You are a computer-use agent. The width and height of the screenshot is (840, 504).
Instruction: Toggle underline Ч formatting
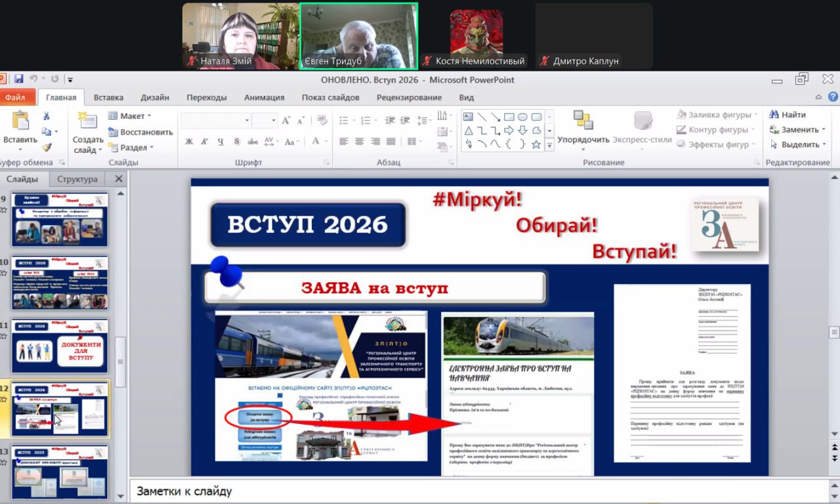[220, 142]
